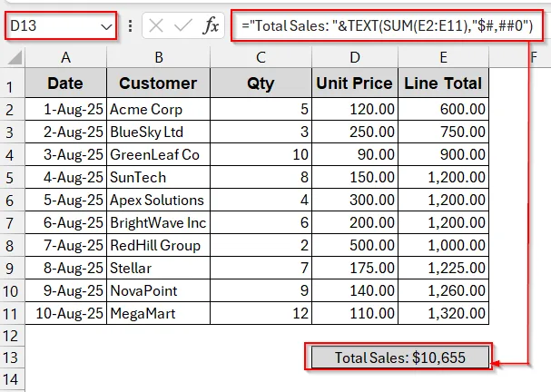Select the Qty cell for MegaMart
This screenshot has height=392, width=551.
(x=261, y=313)
